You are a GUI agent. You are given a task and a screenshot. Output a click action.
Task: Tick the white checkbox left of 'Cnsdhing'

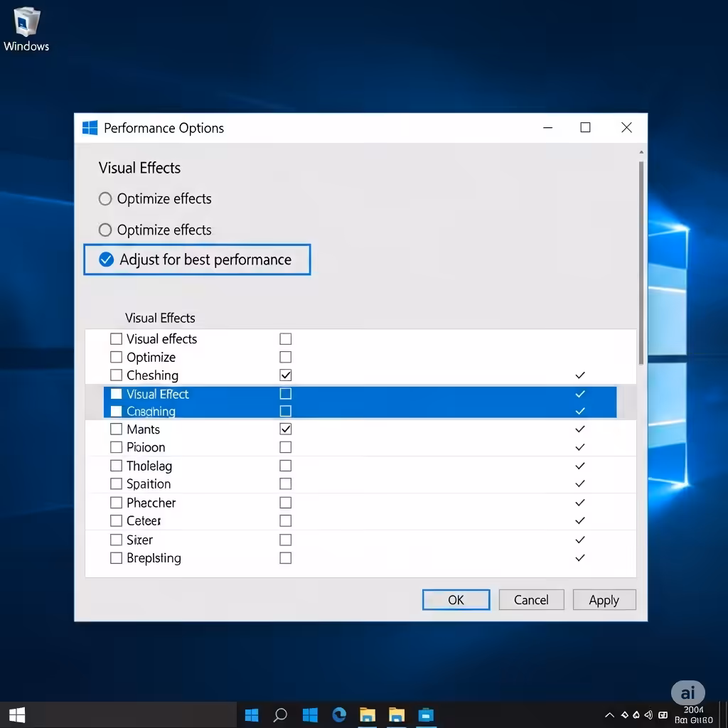[116, 412]
